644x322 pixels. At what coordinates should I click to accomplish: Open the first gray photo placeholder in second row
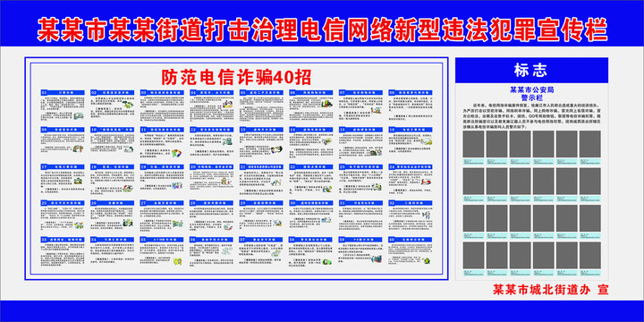(x=473, y=181)
